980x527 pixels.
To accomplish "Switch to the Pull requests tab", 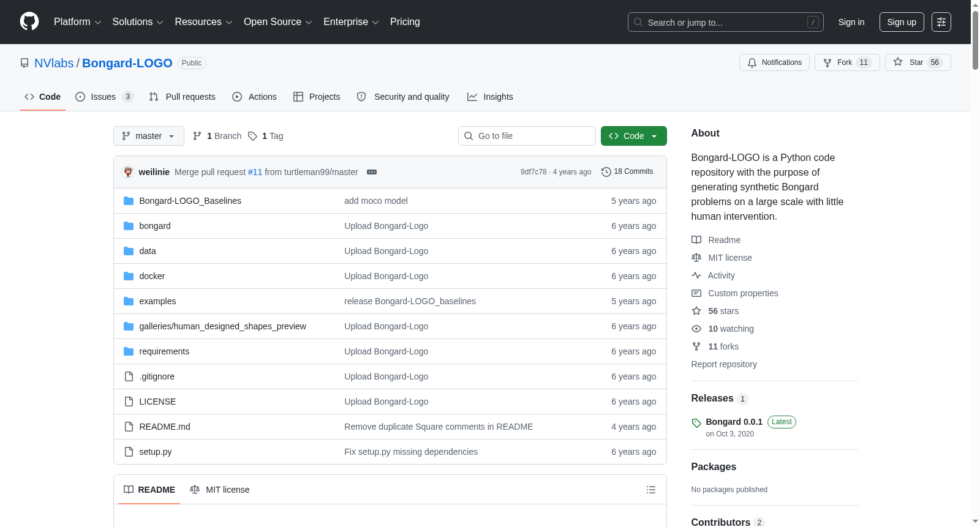I will [183, 97].
